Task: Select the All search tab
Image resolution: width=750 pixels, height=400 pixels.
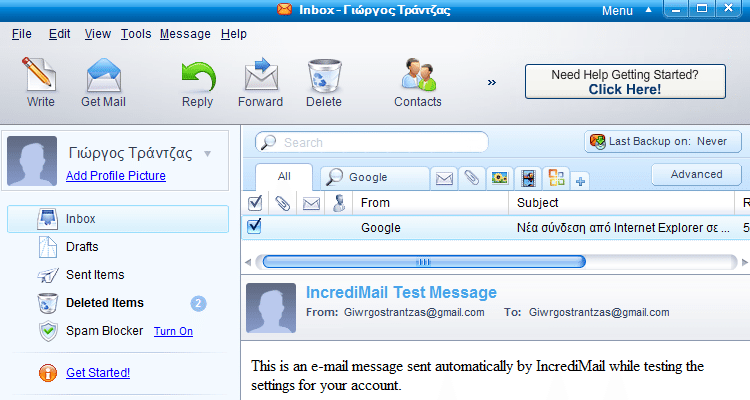Action: pyautogui.click(x=284, y=177)
